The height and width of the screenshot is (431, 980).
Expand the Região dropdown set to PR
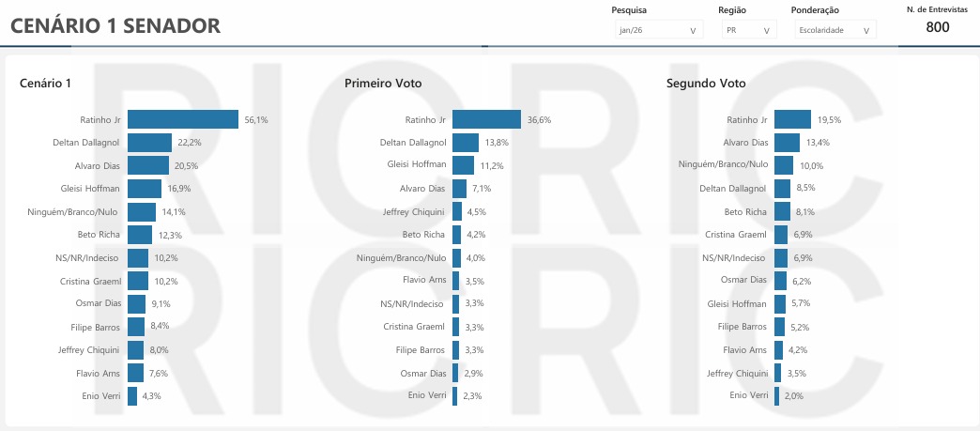point(749,30)
